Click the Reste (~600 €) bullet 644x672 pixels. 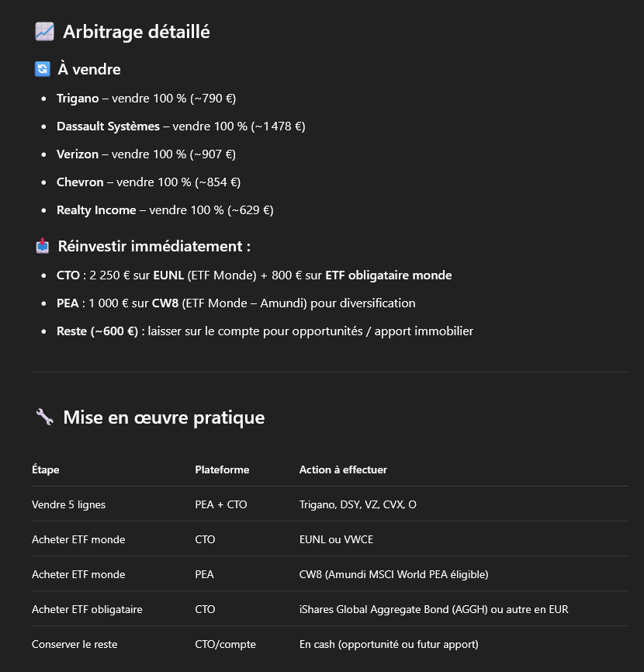[x=265, y=331]
